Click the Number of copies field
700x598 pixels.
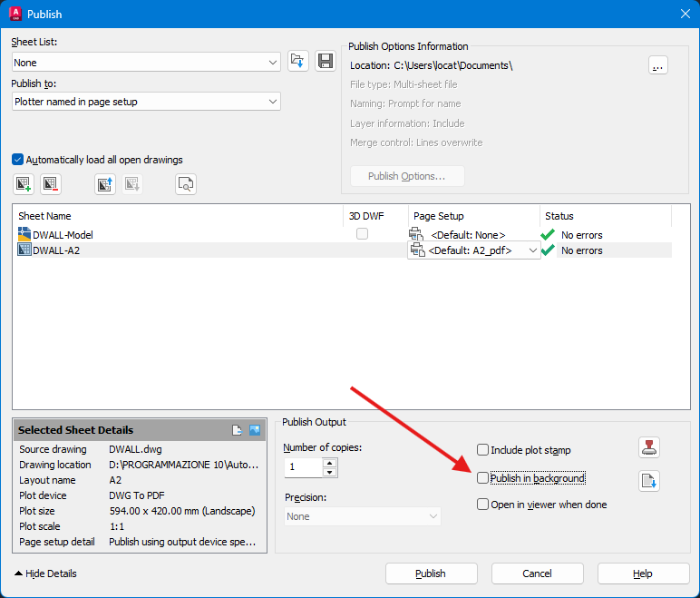pos(304,467)
